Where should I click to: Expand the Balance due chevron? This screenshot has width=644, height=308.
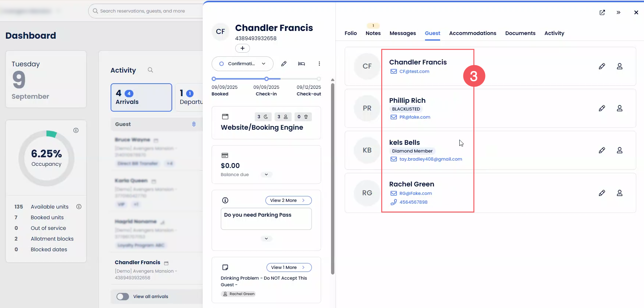click(266, 175)
